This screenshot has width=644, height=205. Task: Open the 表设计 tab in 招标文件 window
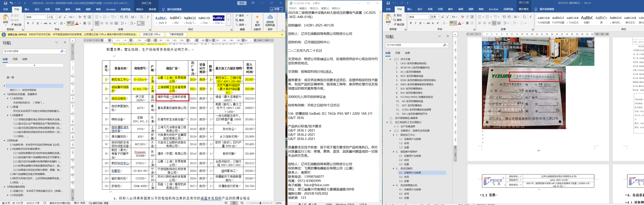pyautogui.click(x=140, y=9)
